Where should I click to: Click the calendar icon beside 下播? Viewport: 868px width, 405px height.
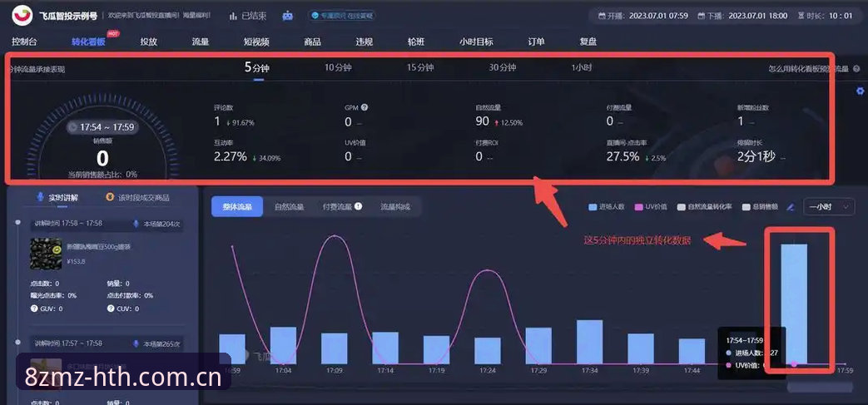tap(702, 16)
